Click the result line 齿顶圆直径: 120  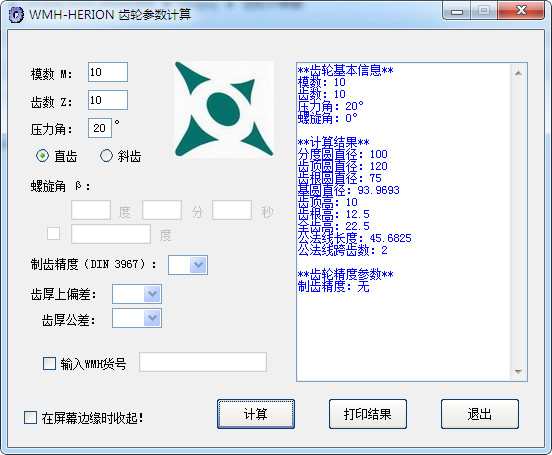(x=343, y=166)
